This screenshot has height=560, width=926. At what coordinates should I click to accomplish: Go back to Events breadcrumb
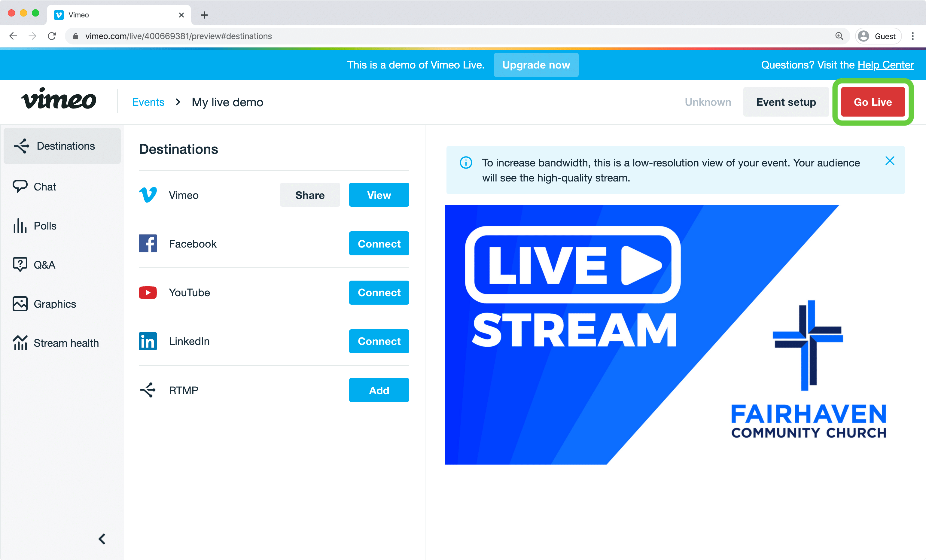click(148, 102)
